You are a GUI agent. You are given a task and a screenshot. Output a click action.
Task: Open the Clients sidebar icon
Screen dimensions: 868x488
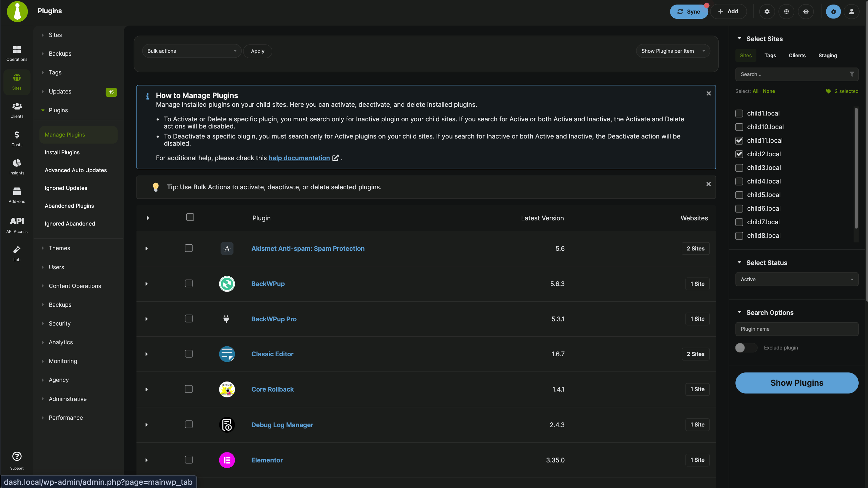tap(17, 110)
